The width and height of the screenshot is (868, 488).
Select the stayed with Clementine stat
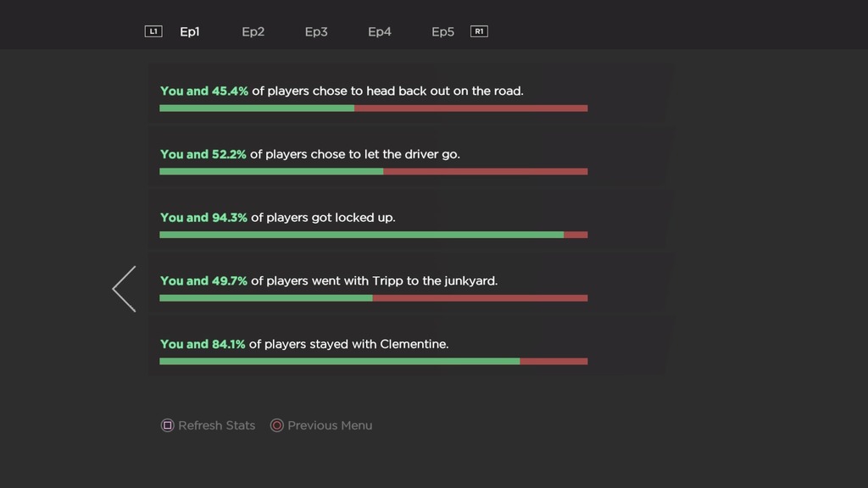(304, 344)
